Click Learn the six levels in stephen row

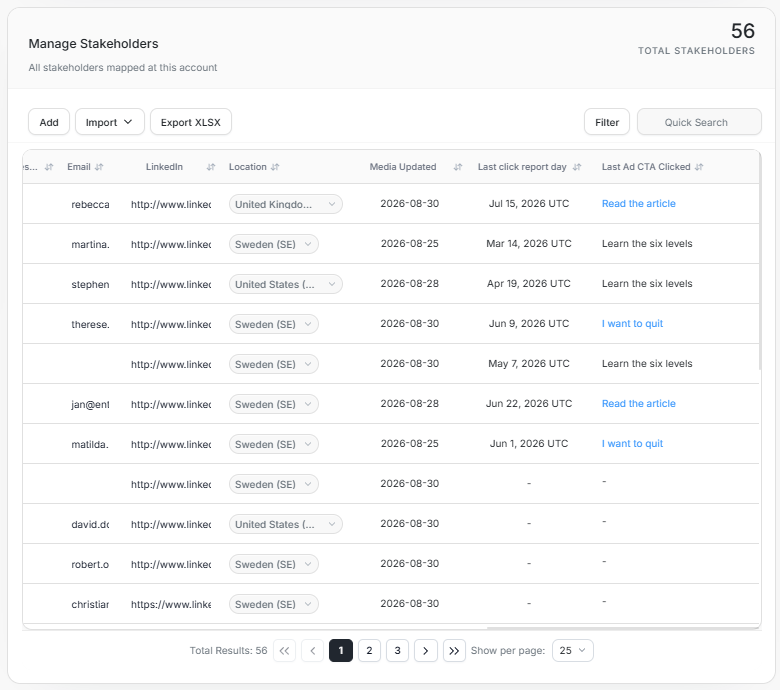(647, 284)
